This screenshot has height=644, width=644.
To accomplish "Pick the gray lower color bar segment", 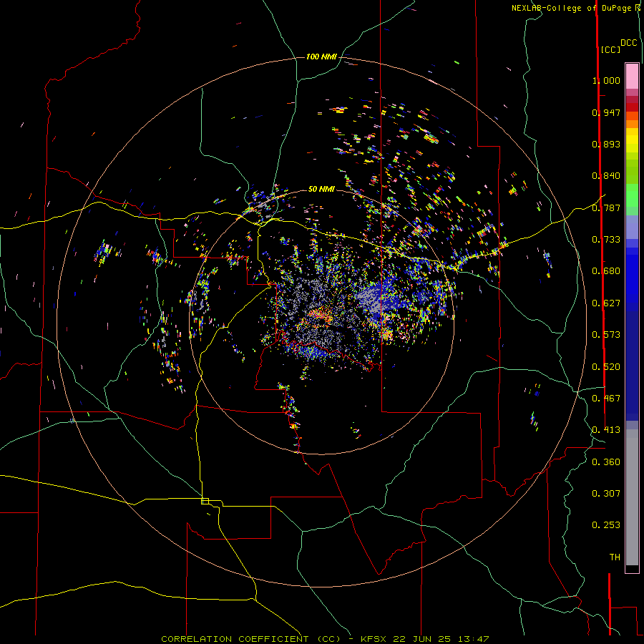I will (632, 497).
